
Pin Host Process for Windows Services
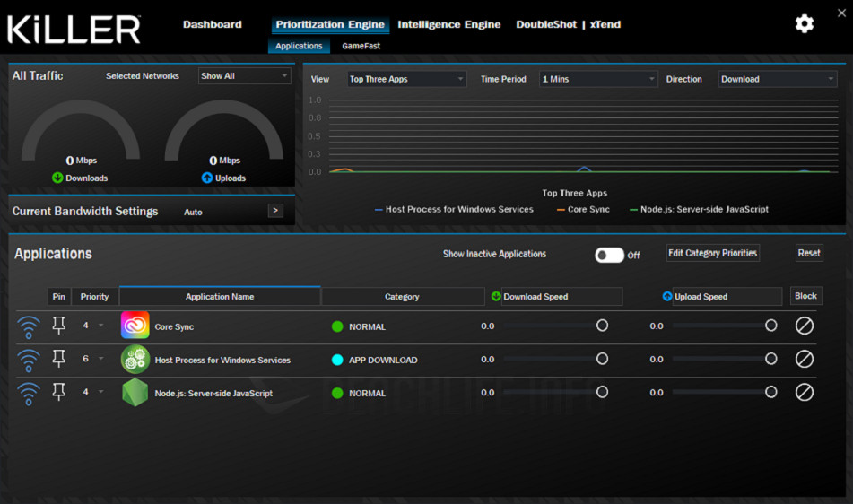(x=59, y=359)
